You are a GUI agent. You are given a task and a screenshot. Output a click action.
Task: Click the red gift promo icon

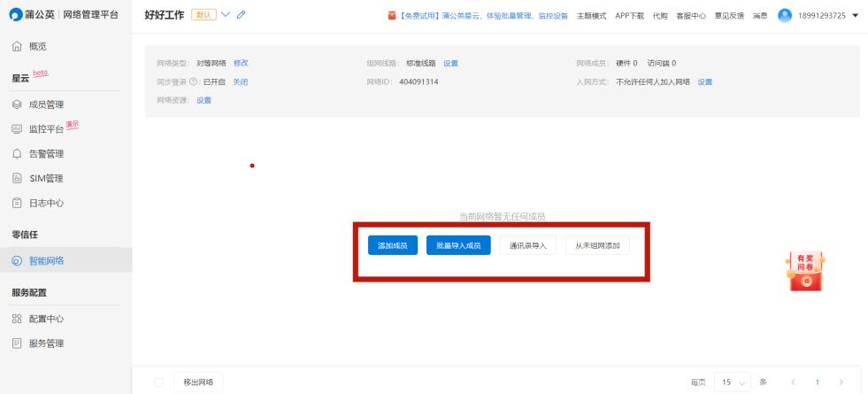(392, 16)
